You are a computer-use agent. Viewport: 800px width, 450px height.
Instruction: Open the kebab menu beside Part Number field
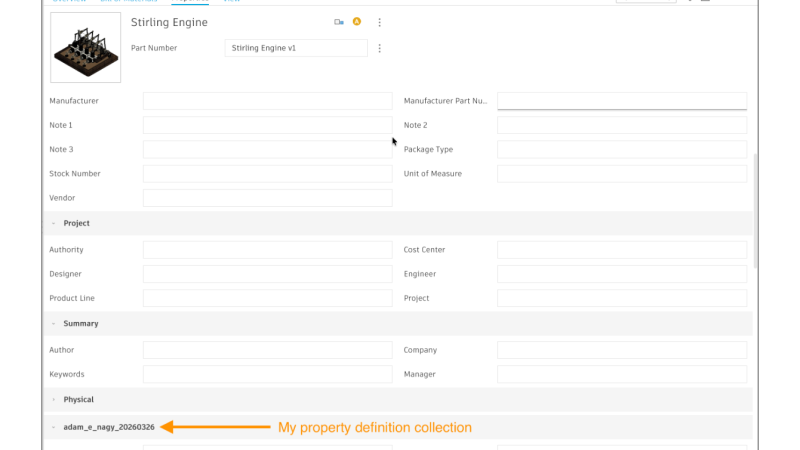click(379, 48)
